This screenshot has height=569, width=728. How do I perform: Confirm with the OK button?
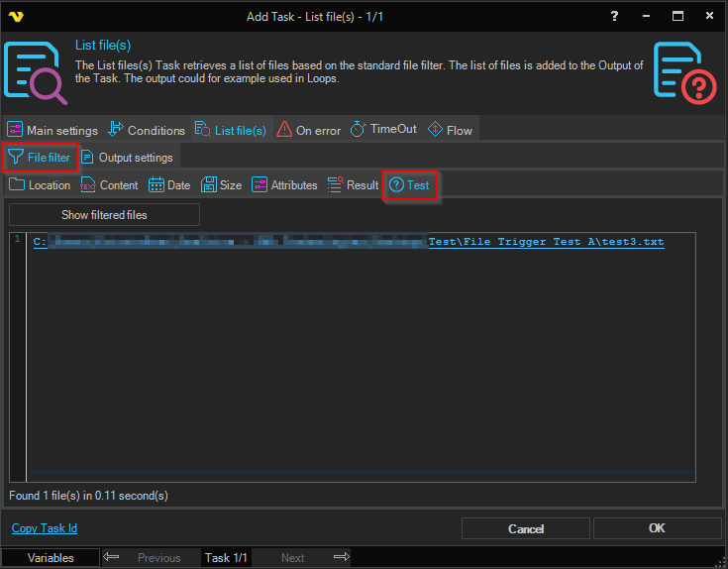coord(656,528)
